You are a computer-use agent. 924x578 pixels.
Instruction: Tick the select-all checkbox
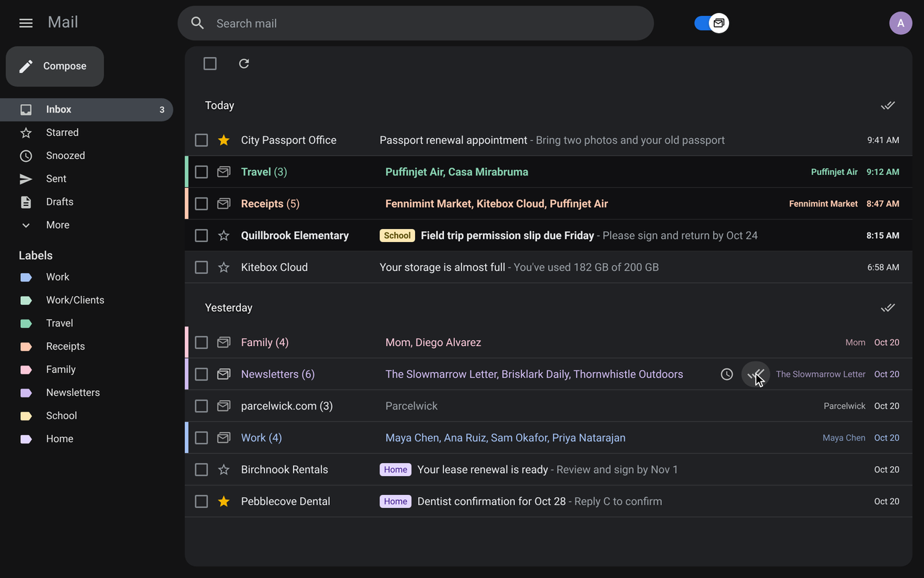[210, 64]
